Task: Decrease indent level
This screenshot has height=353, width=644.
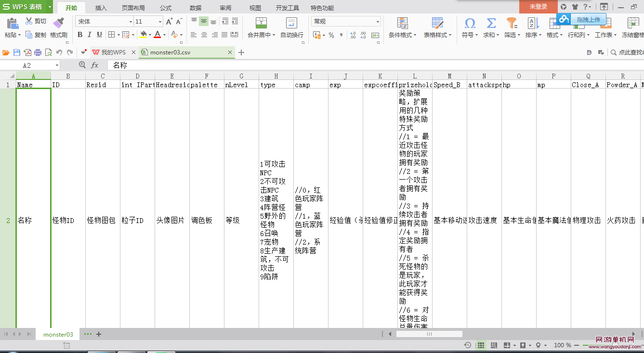Action: (225, 21)
